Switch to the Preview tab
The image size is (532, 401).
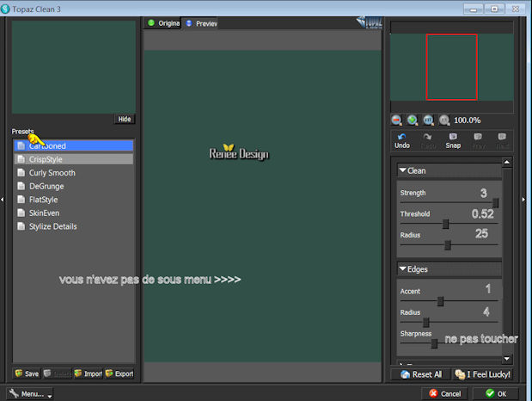pos(201,23)
